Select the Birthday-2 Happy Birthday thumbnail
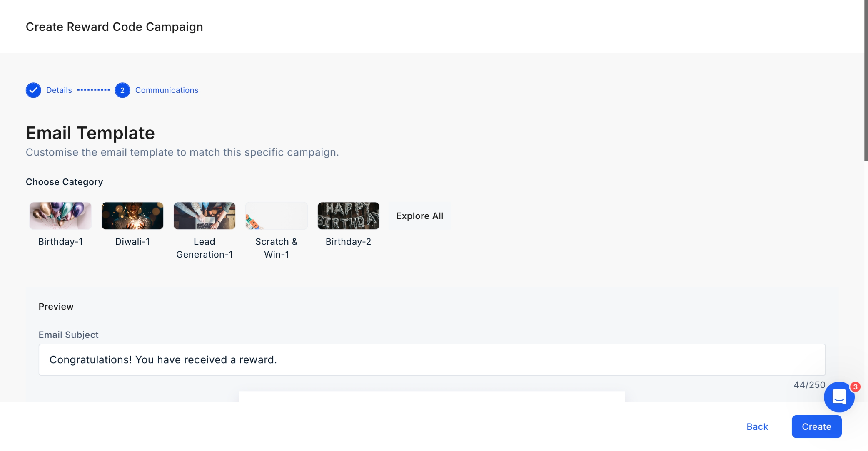The height and width of the screenshot is (451, 868). tap(349, 216)
